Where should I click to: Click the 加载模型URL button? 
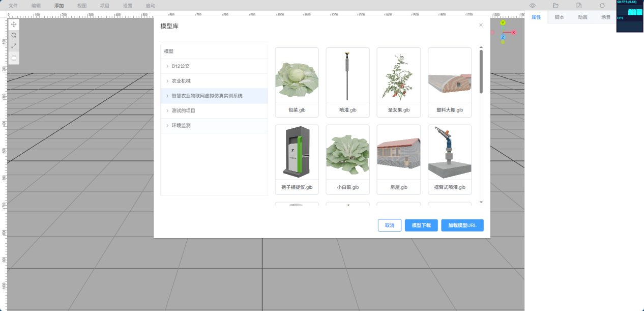click(462, 225)
